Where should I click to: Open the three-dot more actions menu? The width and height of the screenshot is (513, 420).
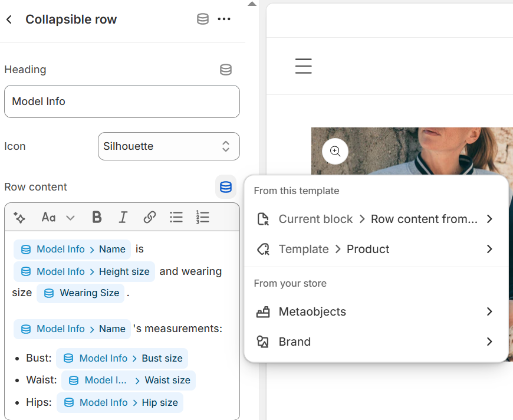click(224, 19)
